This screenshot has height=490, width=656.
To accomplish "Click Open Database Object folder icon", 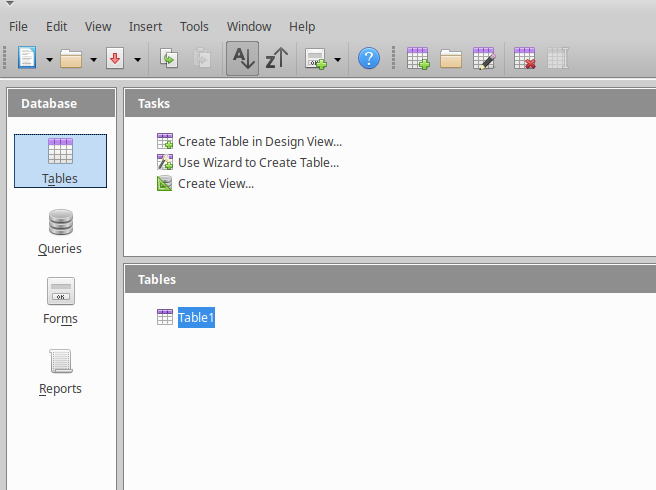I will (451, 59).
